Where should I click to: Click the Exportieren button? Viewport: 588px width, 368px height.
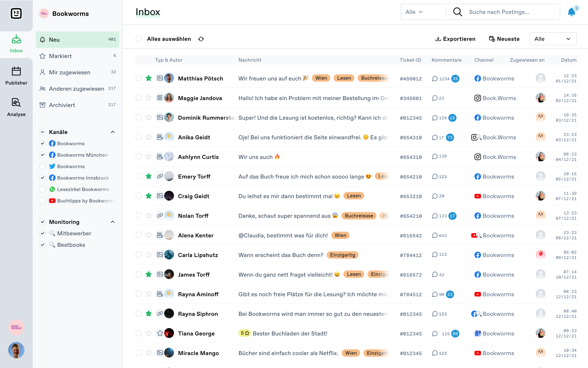[x=455, y=39]
